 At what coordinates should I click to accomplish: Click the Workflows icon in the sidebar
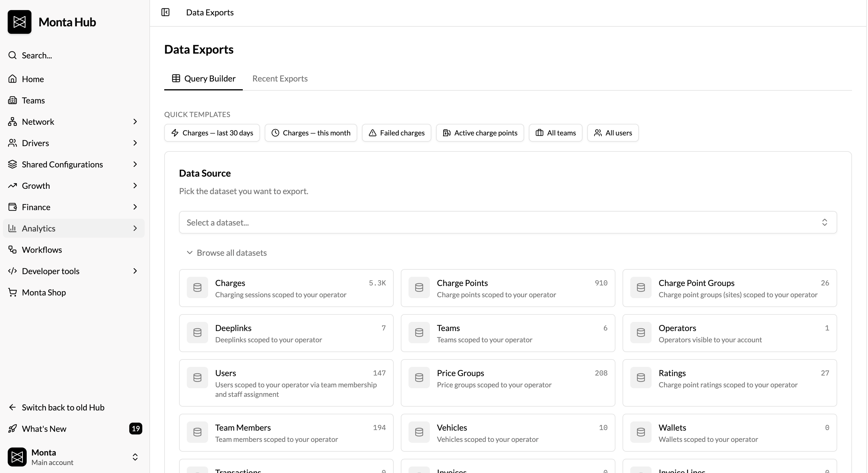(x=12, y=250)
